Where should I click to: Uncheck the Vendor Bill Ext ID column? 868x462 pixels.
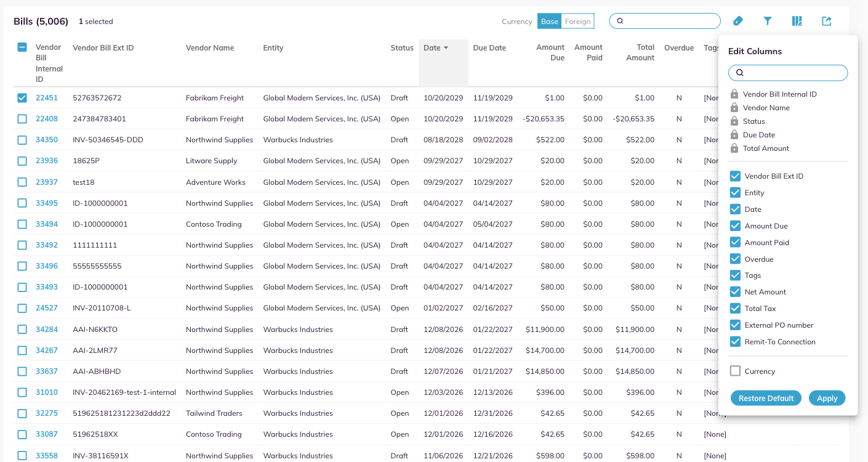pos(735,176)
